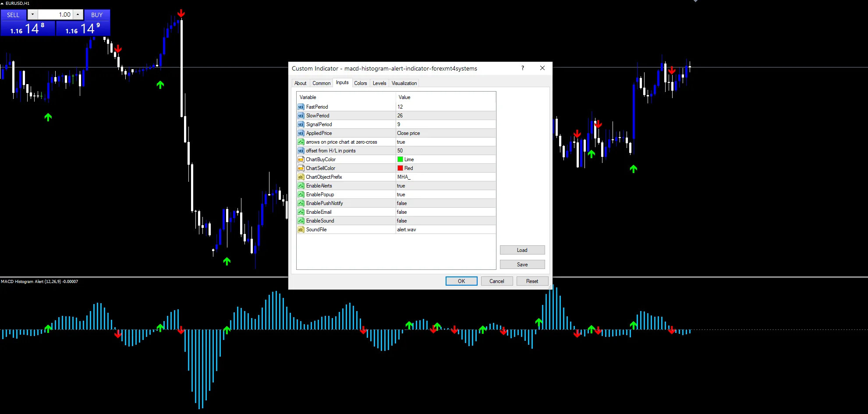Click the Value column header
Screen dimensions: 868x414
446,97
